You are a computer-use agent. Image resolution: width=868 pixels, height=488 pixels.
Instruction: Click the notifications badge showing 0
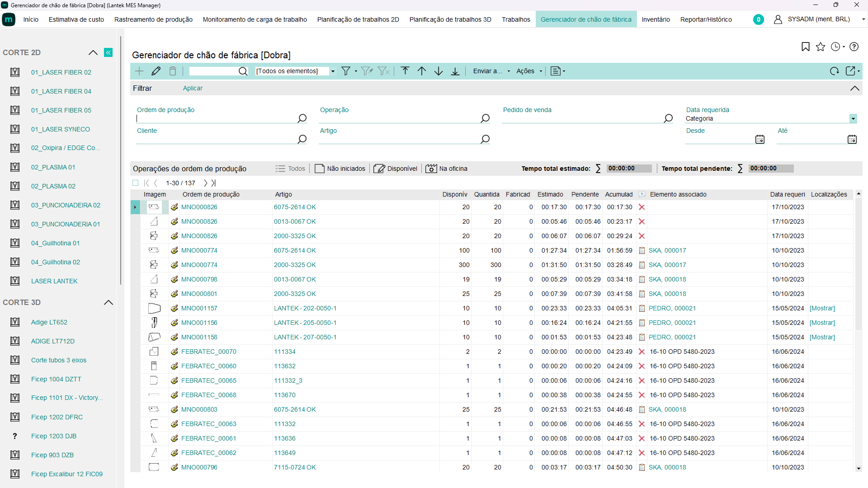(x=759, y=19)
